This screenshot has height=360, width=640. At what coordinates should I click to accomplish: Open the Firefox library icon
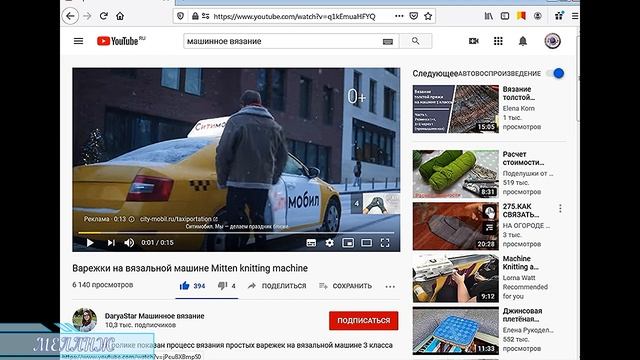point(489,16)
